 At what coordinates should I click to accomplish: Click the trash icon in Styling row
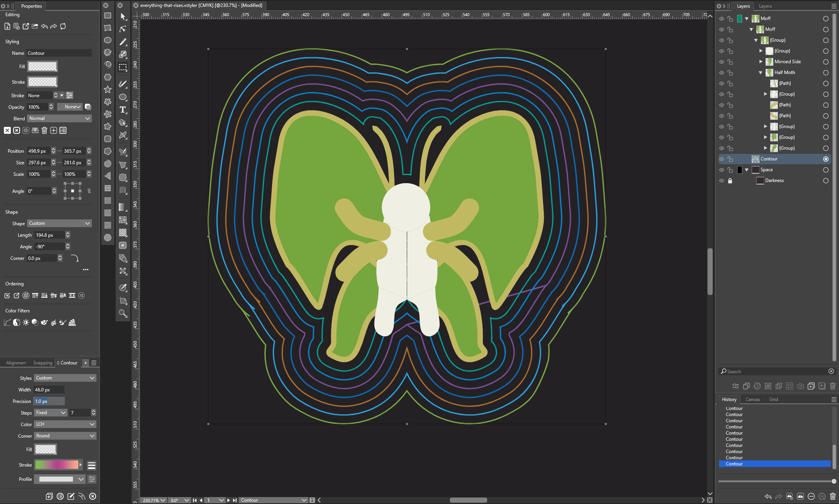[x=44, y=130]
